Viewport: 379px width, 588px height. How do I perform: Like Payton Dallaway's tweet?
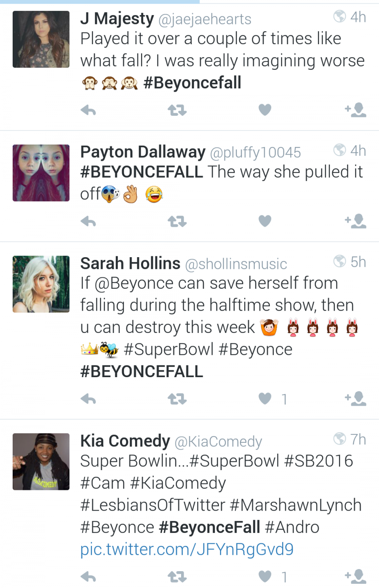[265, 221]
